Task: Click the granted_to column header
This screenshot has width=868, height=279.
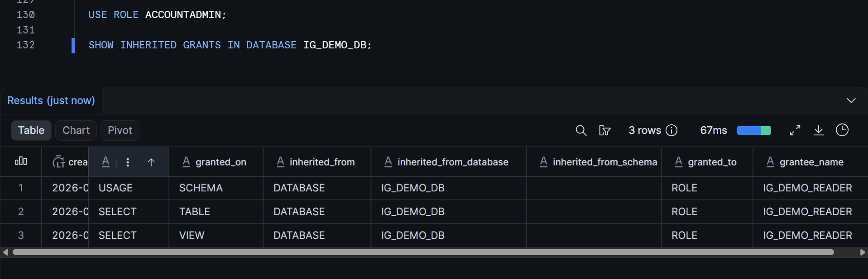Action: 707,162
